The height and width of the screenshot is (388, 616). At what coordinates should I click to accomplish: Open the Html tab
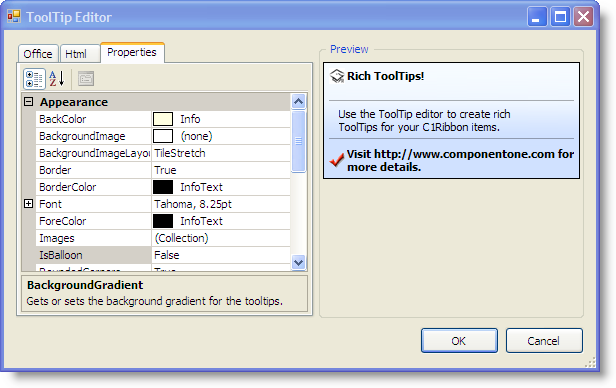point(79,54)
